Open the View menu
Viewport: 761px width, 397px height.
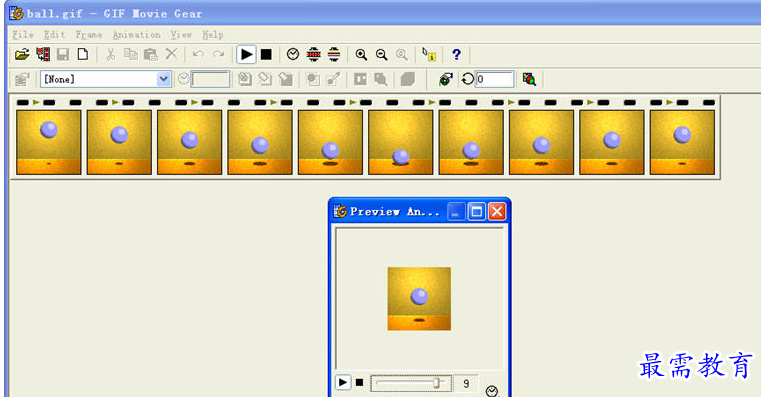(x=181, y=34)
